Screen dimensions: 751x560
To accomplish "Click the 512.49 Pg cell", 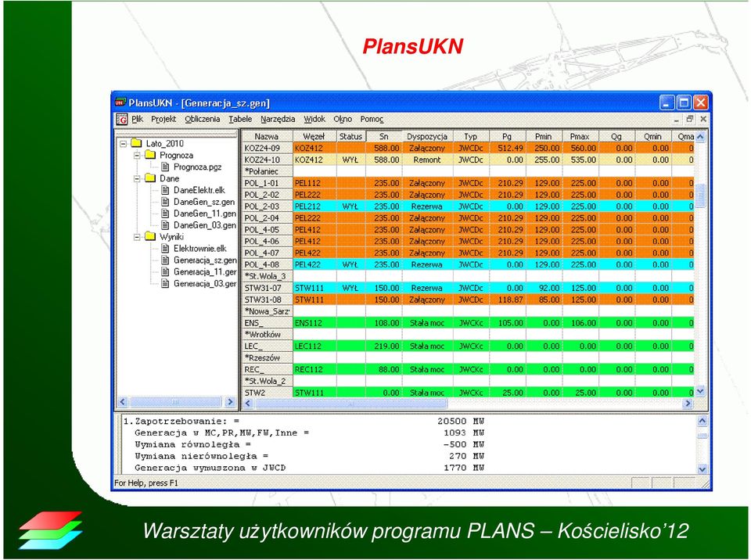I will tap(508, 148).
